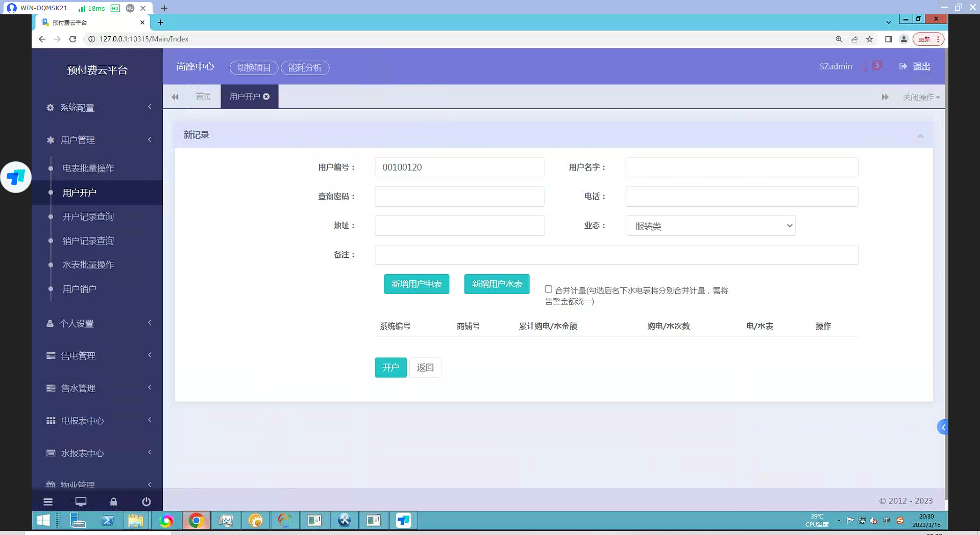Click the monitor icon in sidebar footer
Screen dimensions: 980x535
coord(81,502)
